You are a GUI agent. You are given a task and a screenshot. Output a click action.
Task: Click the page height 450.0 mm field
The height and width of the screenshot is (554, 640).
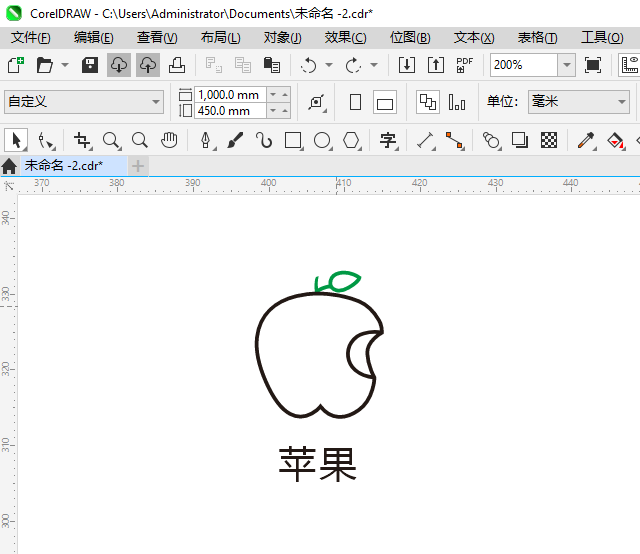point(231,111)
